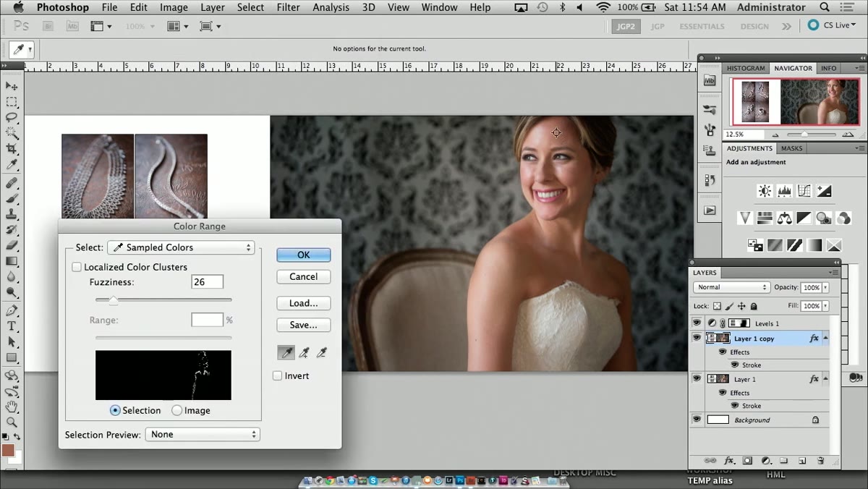Click the foreground color swatch
The width and height of the screenshot is (868, 489).
tap(8, 451)
